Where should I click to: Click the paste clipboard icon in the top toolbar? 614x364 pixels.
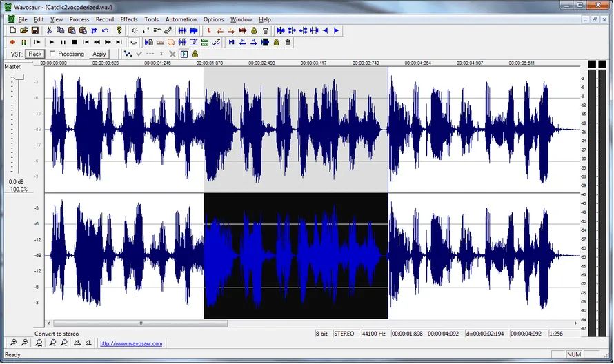[72, 30]
